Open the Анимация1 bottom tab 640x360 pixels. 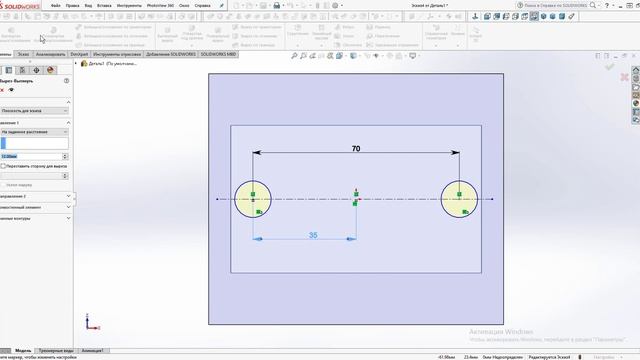coord(93,351)
